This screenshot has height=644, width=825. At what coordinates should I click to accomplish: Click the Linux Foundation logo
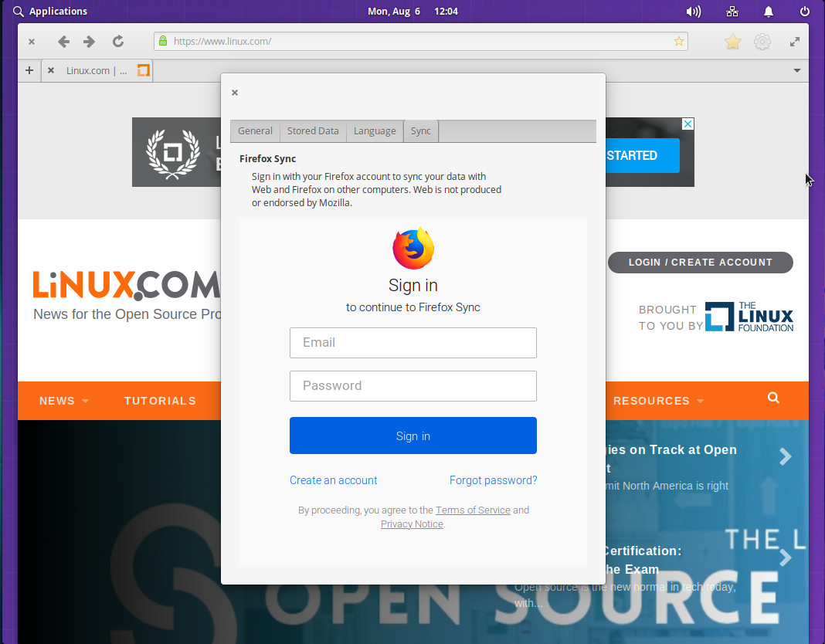click(x=749, y=317)
